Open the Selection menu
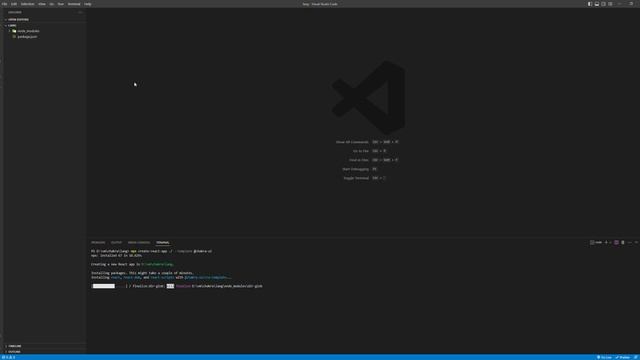This screenshot has height=360, width=640. [x=28, y=4]
